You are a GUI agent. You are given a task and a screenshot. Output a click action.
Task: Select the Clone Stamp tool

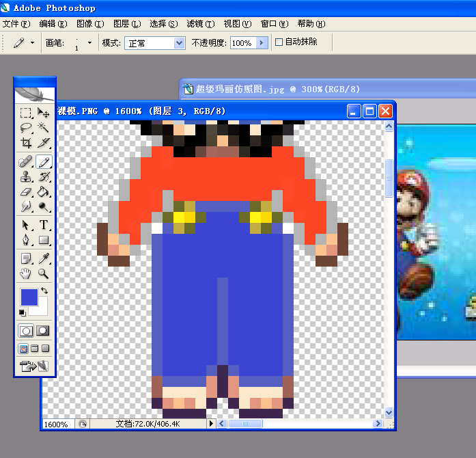click(26, 176)
